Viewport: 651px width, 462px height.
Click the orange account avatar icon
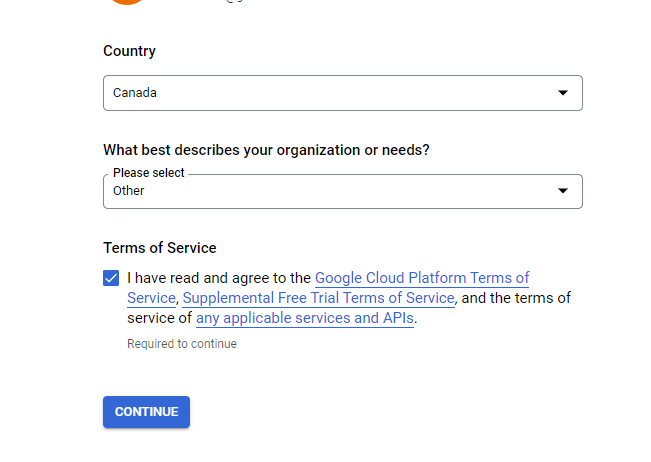pos(127,2)
